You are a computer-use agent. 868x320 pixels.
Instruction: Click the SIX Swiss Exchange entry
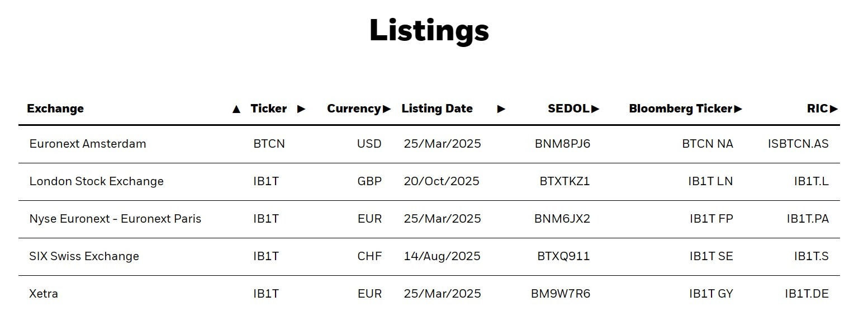pos(84,256)
